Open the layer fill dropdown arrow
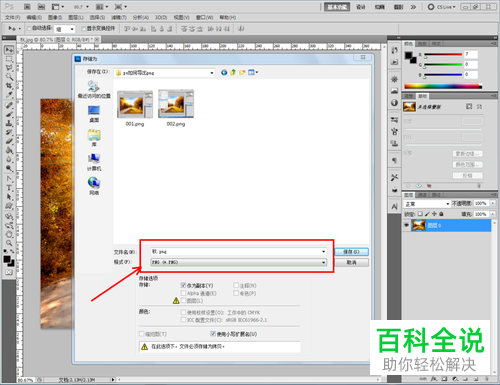The width and height of the screenshot is (500, 385). tap(493, 214)
